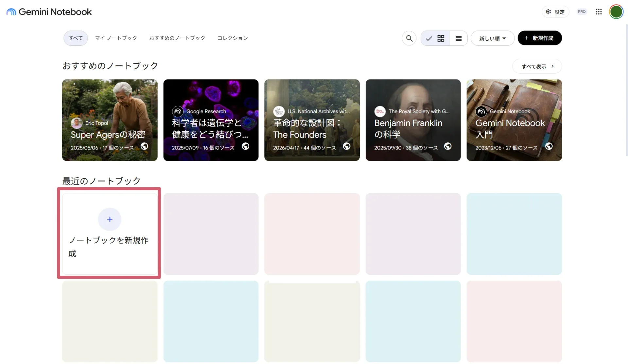The width and height of the screenshot is (628, 364).
Task: Click the Google Research publisher icon
Action: click(178, 112)
